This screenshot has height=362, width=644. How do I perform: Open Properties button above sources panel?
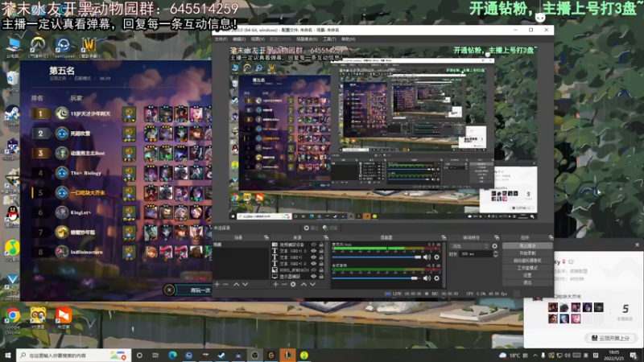tap(311, 228)
